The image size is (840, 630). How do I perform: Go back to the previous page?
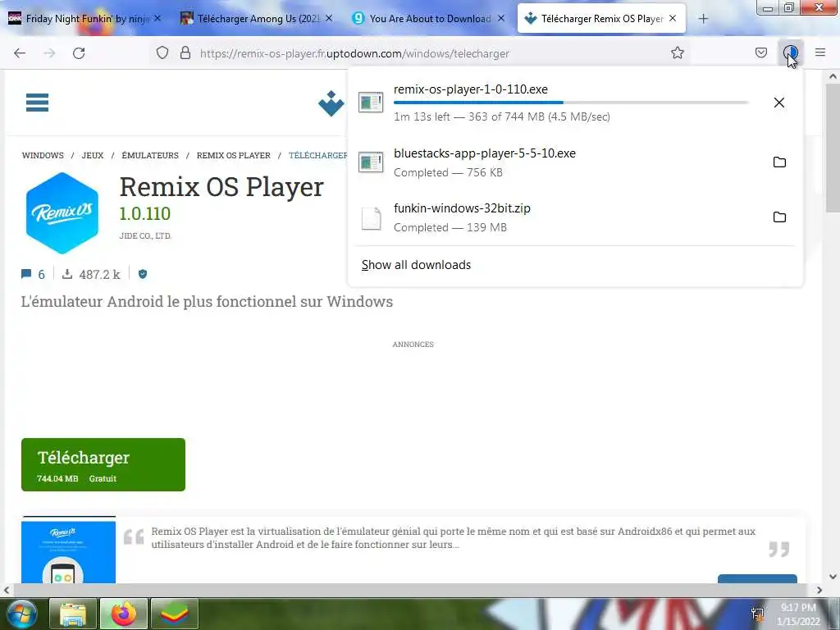tap(20, 53)
